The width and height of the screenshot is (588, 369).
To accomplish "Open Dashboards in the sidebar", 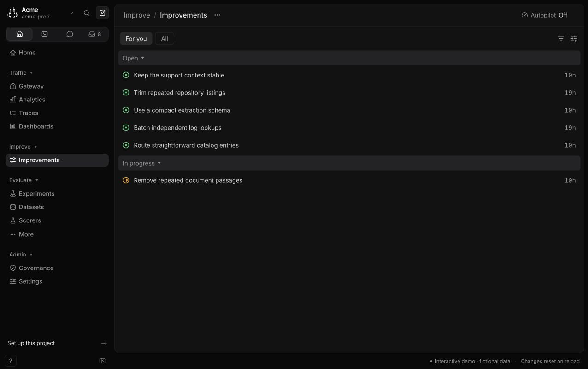I will [57, 126].
